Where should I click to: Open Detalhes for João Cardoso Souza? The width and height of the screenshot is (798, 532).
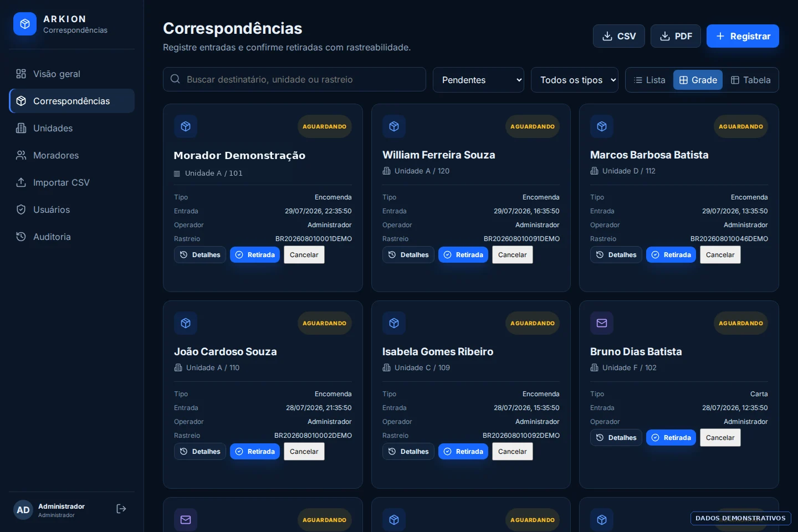pos(200,452)
